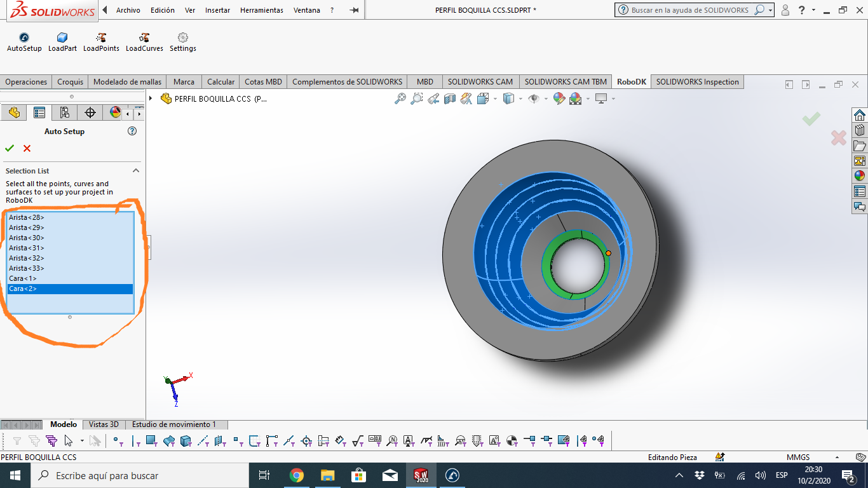Click the LoadCurves icon

(x=144, y=38)
